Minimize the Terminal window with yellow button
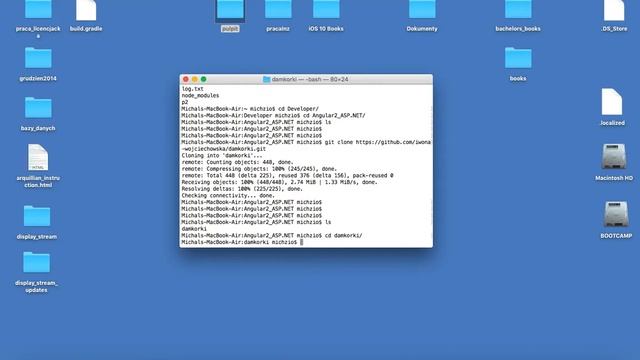The image size is (640, 360). point(195,79)
